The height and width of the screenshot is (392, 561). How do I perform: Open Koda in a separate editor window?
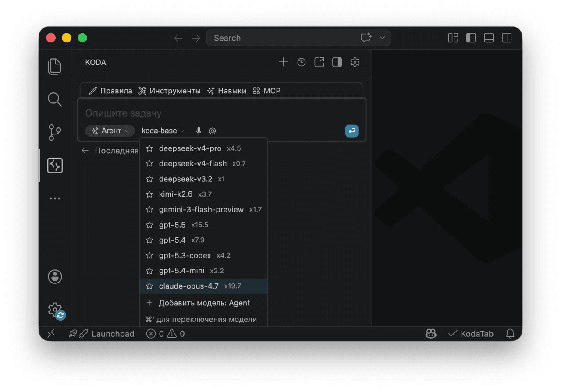coord(319,62)
